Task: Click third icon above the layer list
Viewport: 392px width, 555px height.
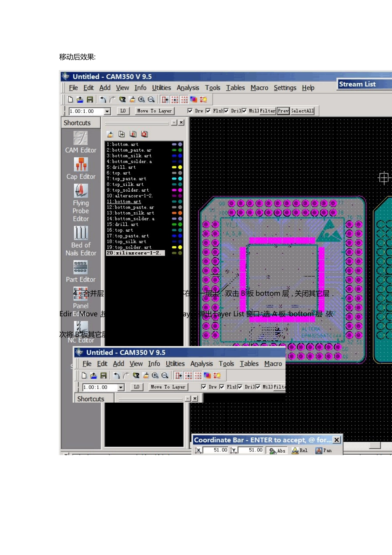Action: pos(133,134)
